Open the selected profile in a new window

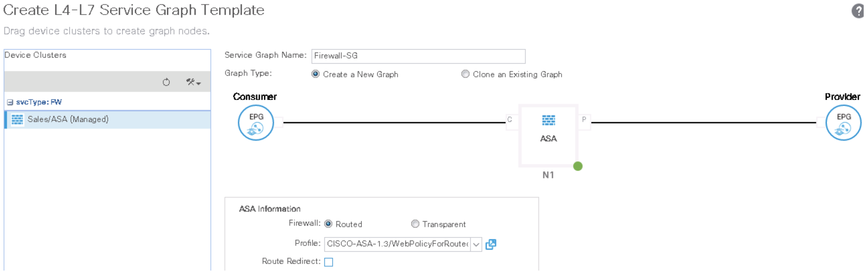click(491, 244)
